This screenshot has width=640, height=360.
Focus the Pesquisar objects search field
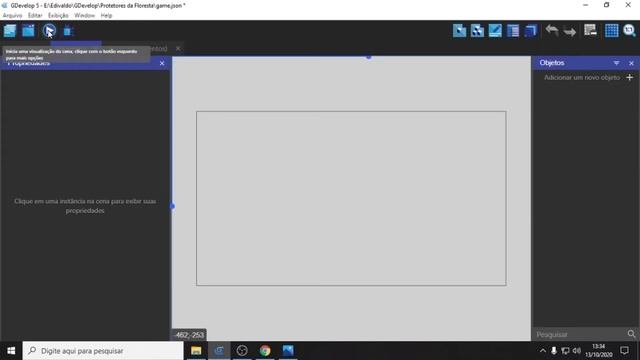tap(580, 334)
